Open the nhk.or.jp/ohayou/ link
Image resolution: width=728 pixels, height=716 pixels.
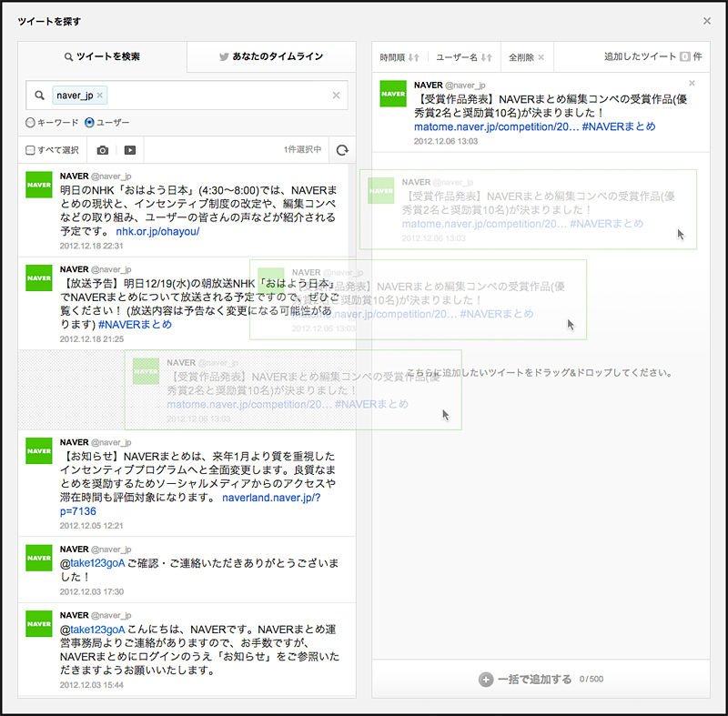157,232
